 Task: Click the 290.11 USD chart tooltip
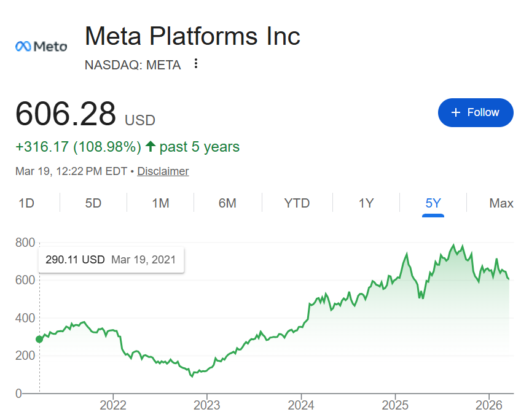coord(111,260)
